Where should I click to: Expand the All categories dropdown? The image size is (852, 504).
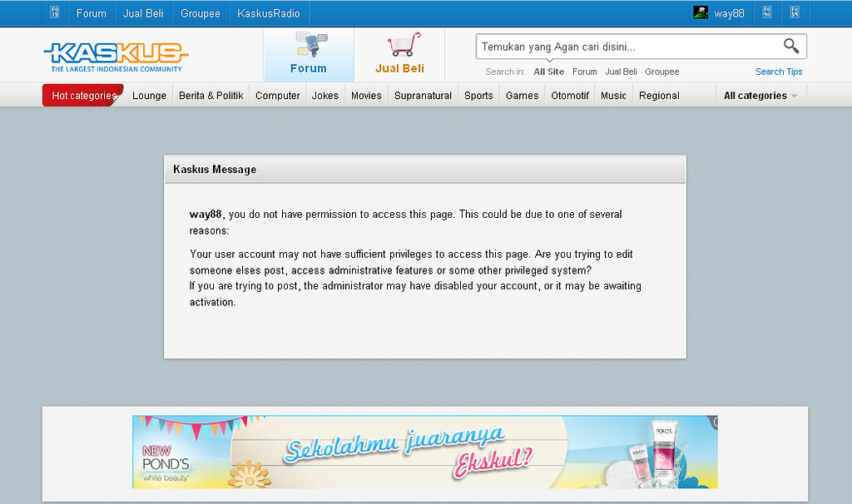(760, 96)
